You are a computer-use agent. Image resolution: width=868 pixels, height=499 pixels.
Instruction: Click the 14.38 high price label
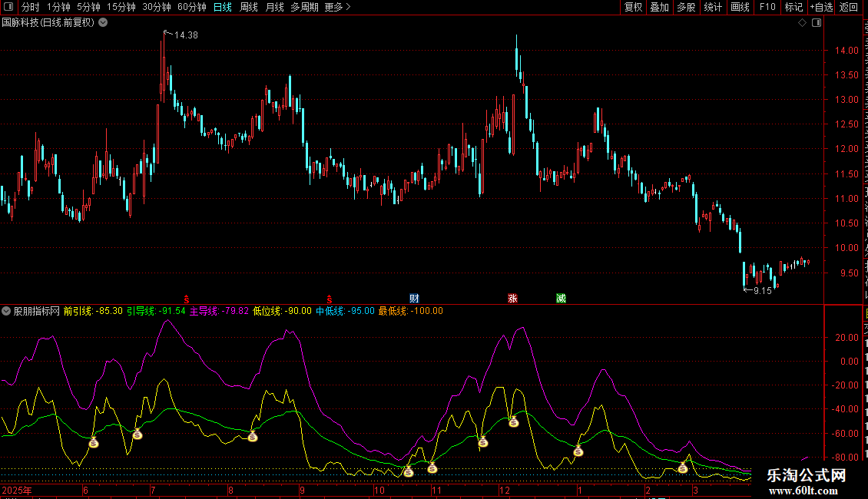click(x=186, y=35)
